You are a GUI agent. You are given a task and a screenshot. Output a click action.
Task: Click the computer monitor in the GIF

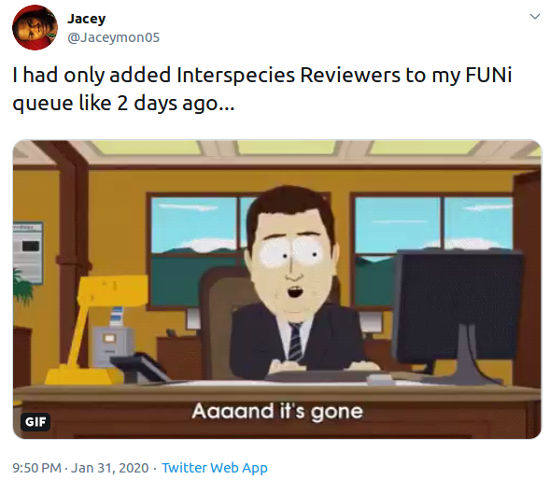(x=458, y=316)
